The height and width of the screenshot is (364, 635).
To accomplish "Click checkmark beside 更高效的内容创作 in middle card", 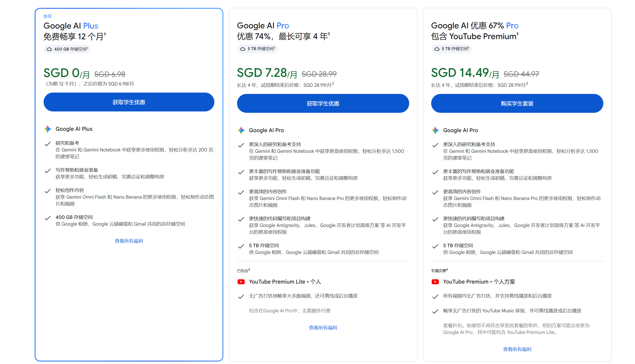I will [x=241, y=192].
